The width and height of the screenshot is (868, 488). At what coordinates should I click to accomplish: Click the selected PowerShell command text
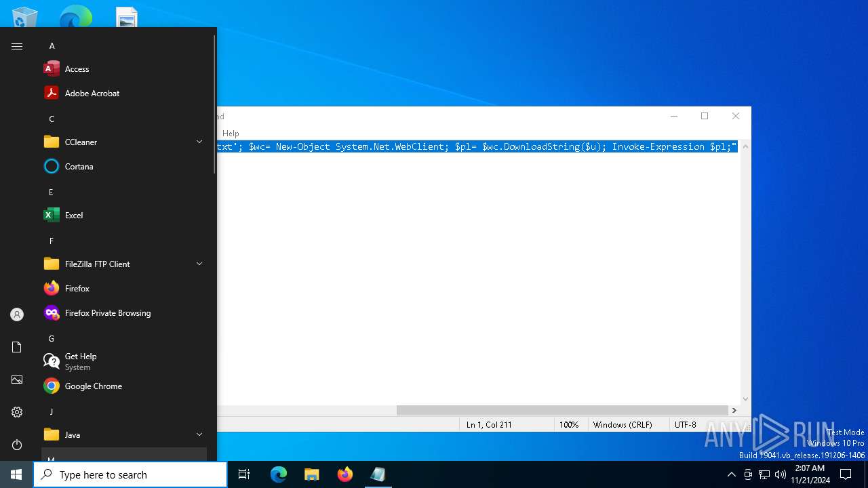[477, 146]
